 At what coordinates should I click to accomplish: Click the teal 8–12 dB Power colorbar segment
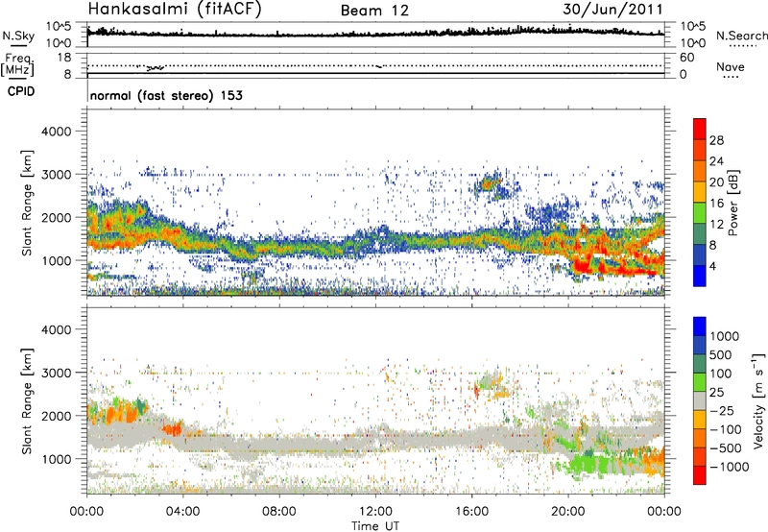(x=700, y=234)
